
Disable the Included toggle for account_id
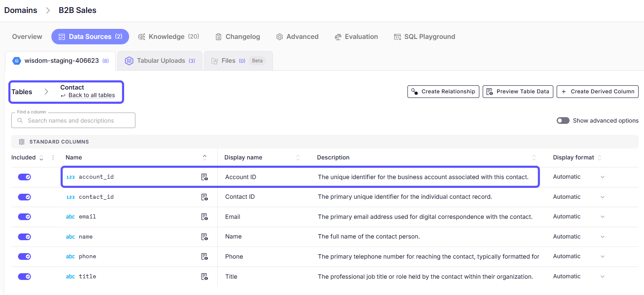pyautogui.click(x=24, y=177)
